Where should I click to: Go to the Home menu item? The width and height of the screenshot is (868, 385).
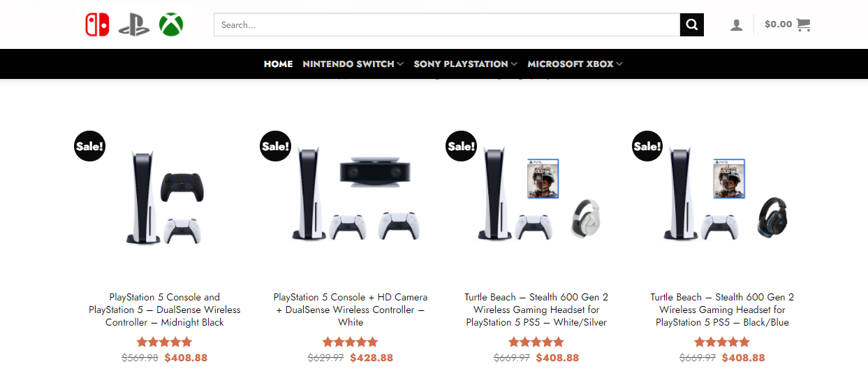coord(278,64)
